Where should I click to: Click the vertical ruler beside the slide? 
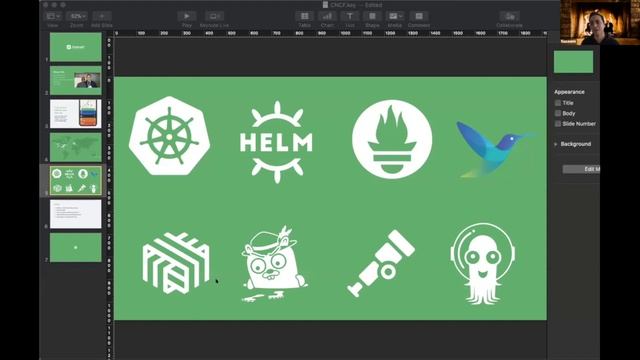109,198
